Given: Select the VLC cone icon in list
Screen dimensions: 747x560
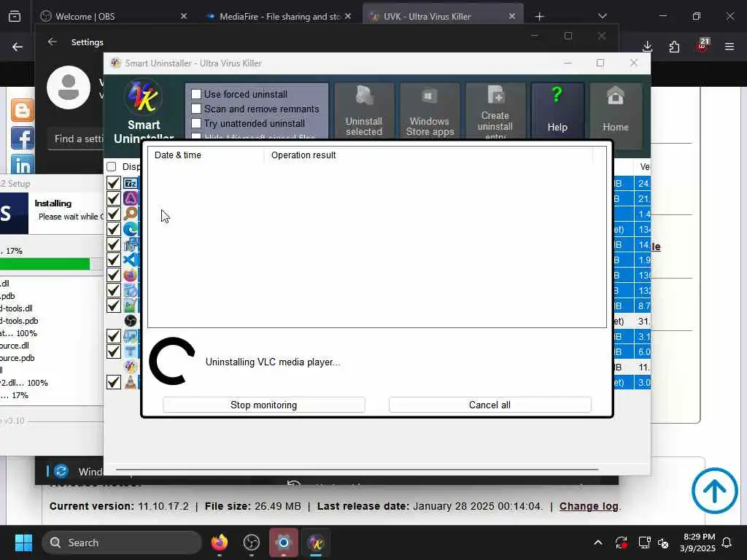Looking at the screenshot, I should [x=131, y=382].
